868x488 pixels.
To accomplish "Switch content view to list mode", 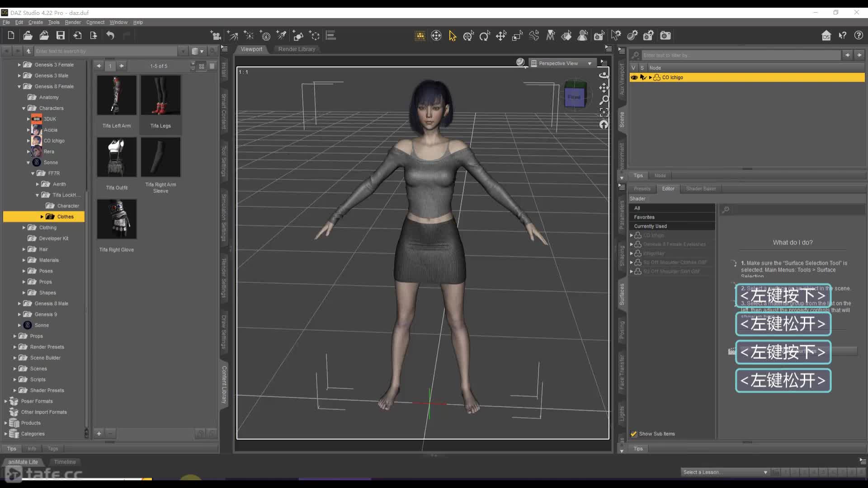I will pyautogui.click(x=212, y=66).
